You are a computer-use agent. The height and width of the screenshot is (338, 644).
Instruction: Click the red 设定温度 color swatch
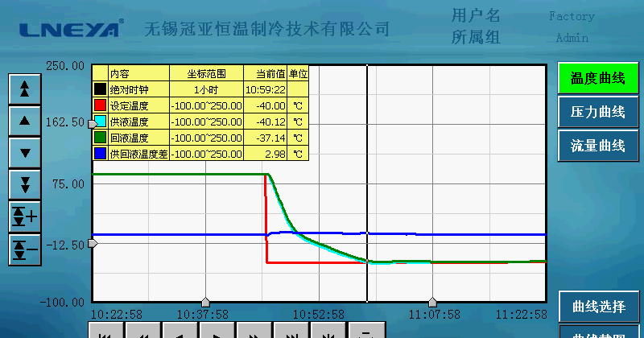[100, 105]
